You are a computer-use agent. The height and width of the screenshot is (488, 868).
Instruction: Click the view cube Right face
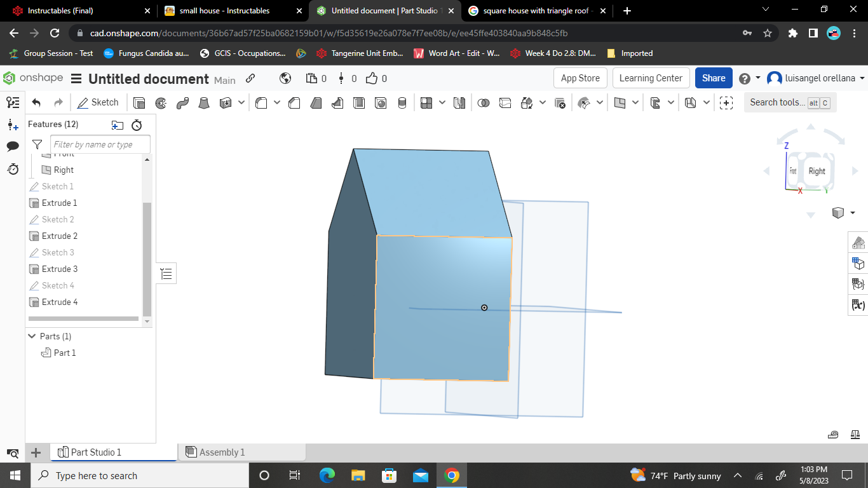click(817, 171)
